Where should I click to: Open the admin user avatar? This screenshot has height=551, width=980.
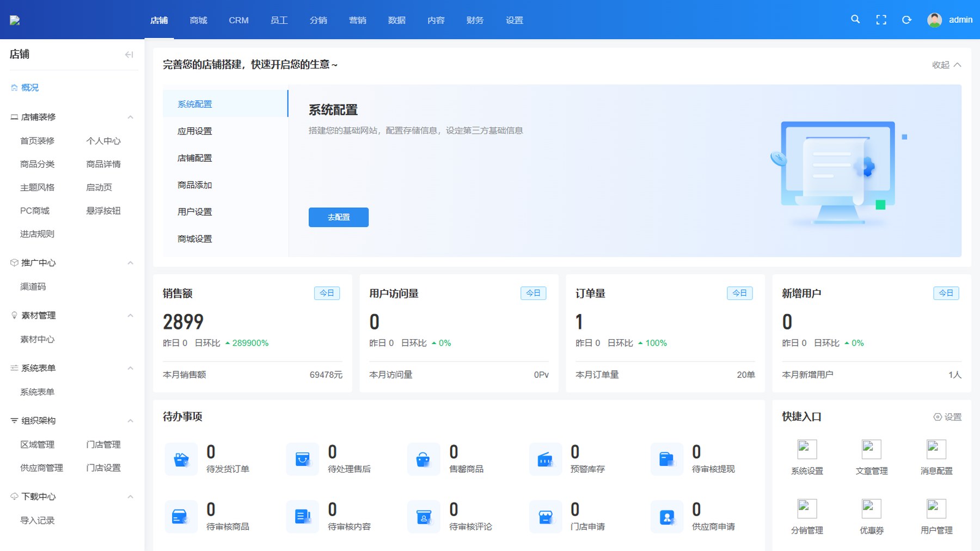pos(934,20)
